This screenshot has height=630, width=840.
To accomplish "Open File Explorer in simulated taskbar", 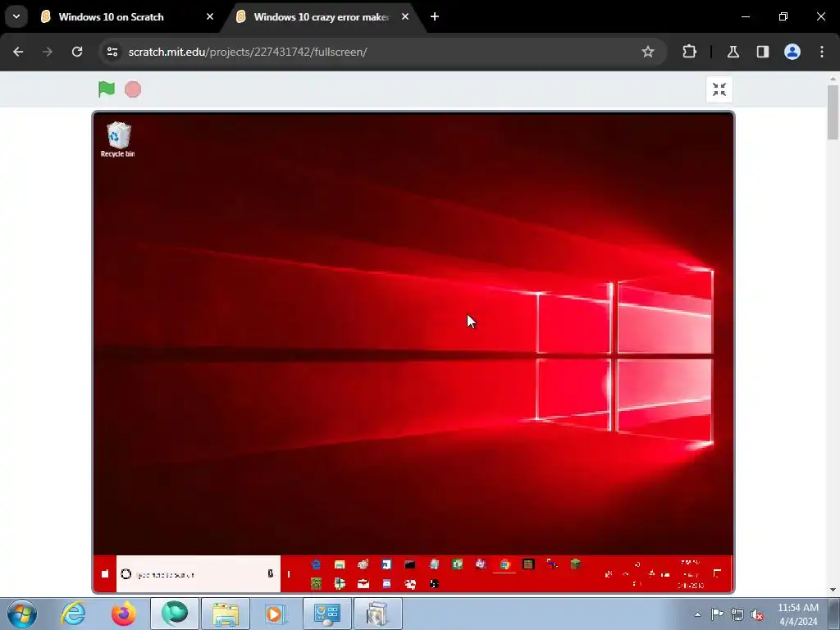I will (340, 564).
